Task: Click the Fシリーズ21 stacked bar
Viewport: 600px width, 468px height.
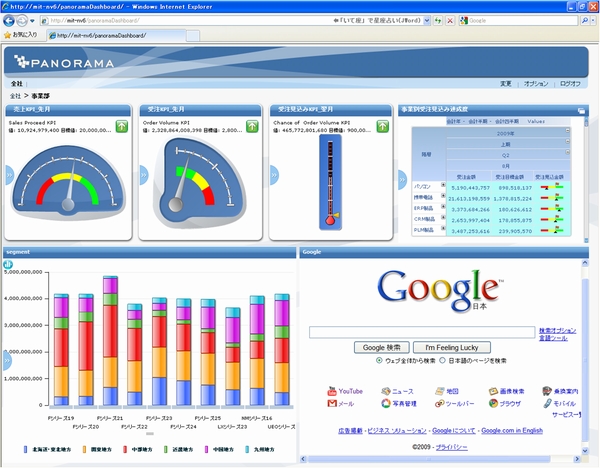Action: tap(110, 341)
